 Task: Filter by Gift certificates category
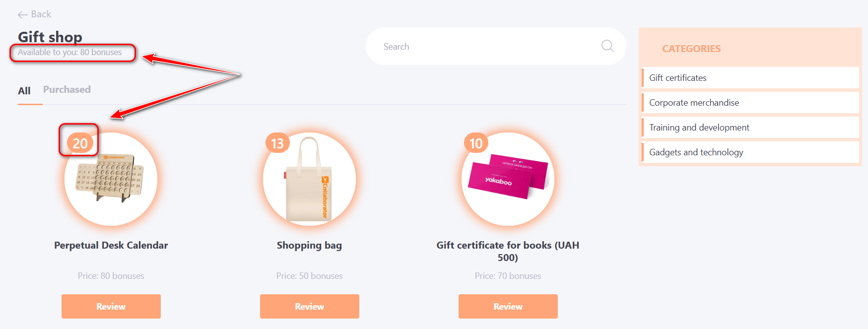[677, 78]
